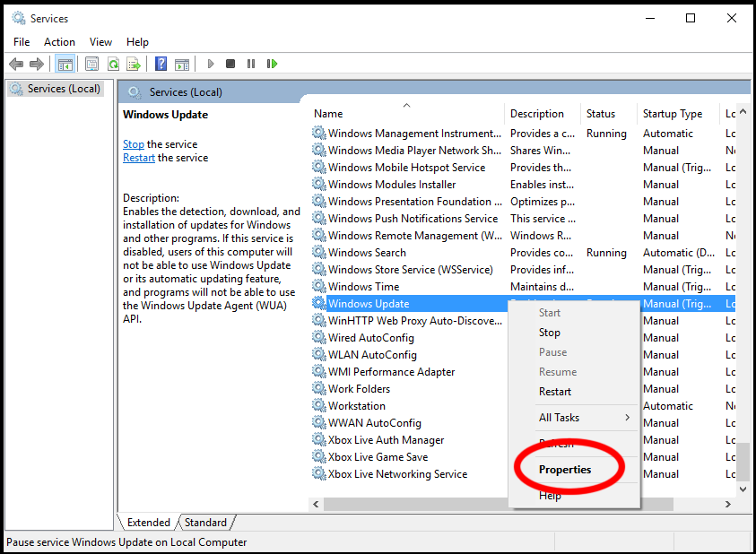The height and width of the screenshot is (554, 756).
Task: Click the Export List toolbar icon
Action: click(x=134, y=64)
